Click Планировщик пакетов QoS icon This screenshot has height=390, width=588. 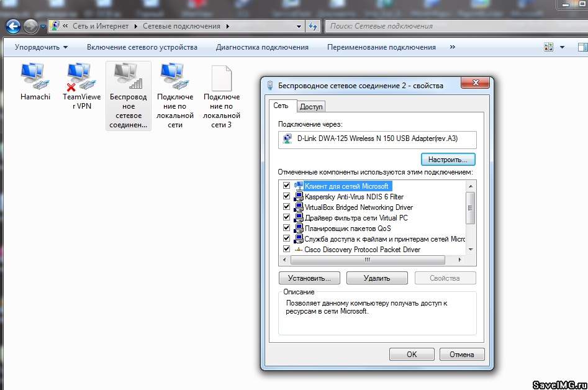(299, 228)
